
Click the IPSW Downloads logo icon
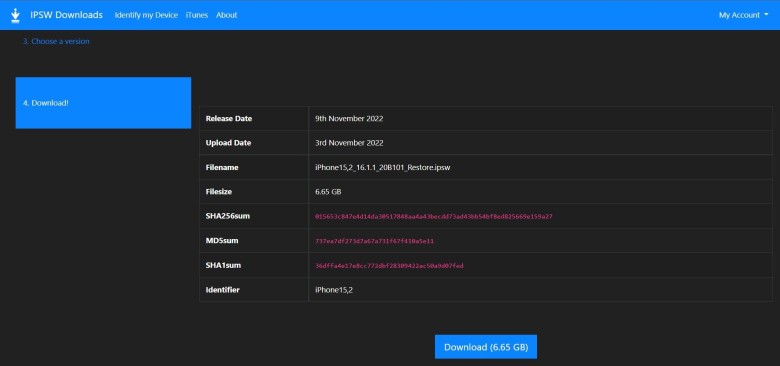click(15, 15)
